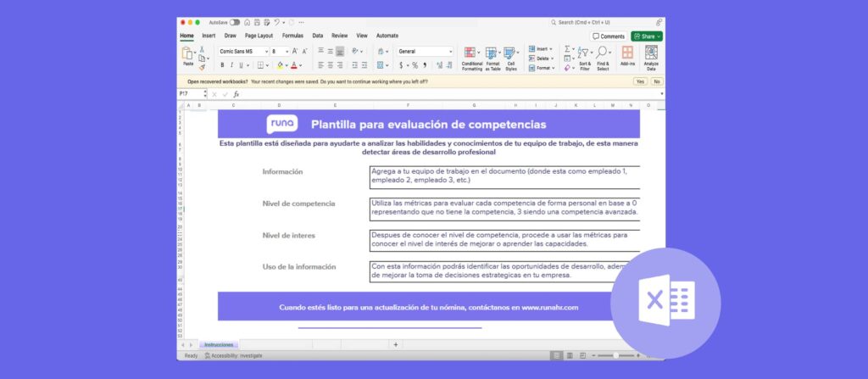This screenshot has width=868, height=379.
Task: Open Cell Styles gallery
Action: [x=511, y=59]
